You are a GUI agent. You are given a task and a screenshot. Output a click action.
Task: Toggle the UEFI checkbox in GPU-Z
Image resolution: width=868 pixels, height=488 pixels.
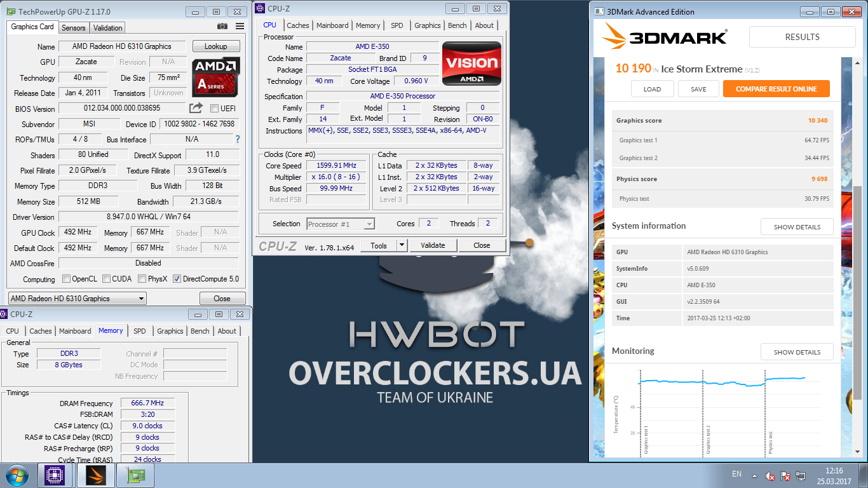click(x=214, y=109)
